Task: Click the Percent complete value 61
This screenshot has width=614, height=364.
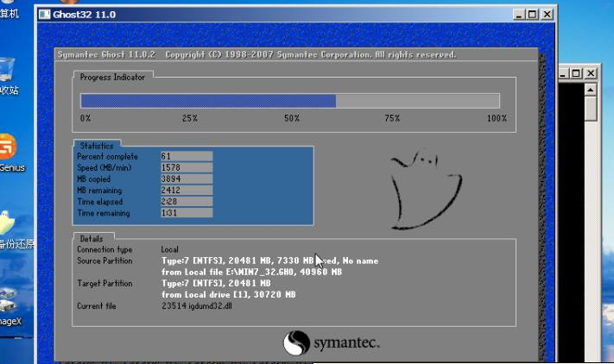Action: (187, 156)
